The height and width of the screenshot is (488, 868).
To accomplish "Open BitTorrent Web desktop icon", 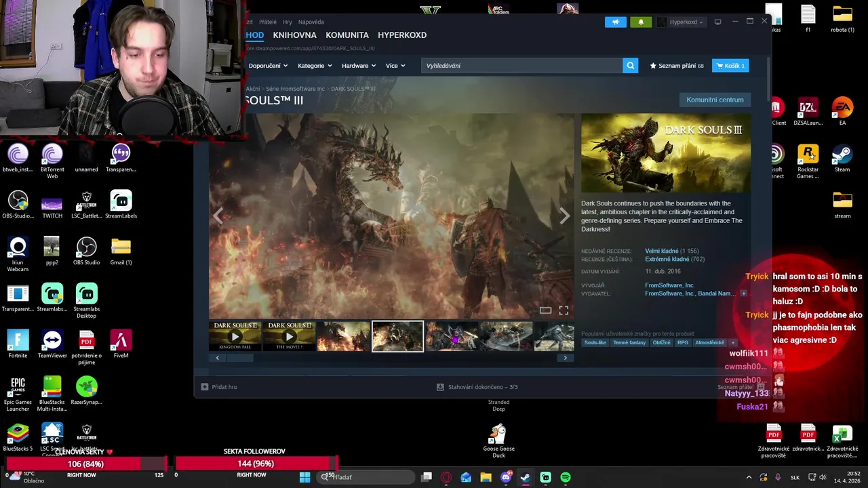I will point(52,162).
